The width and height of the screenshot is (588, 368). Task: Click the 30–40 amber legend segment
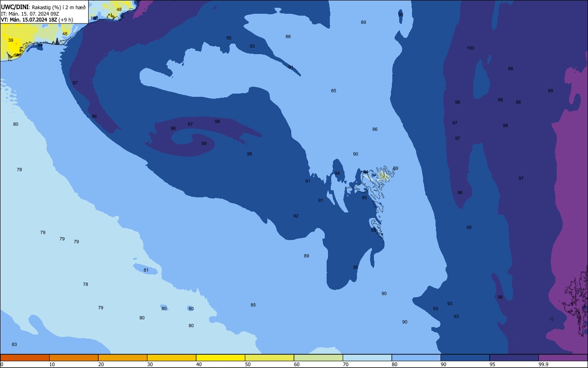click(x=171, y=357)
